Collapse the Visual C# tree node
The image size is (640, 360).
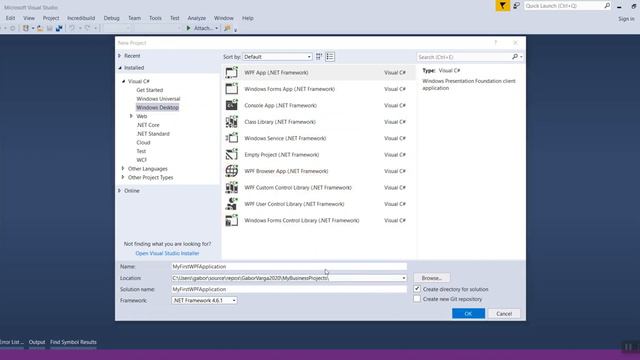pyautogui.click(x=124, y=81)
